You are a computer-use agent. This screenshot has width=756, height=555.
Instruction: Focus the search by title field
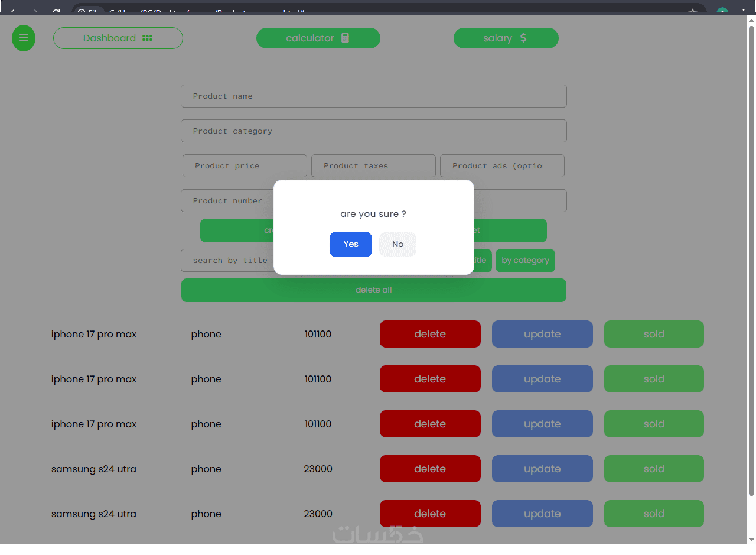(227, 261)
